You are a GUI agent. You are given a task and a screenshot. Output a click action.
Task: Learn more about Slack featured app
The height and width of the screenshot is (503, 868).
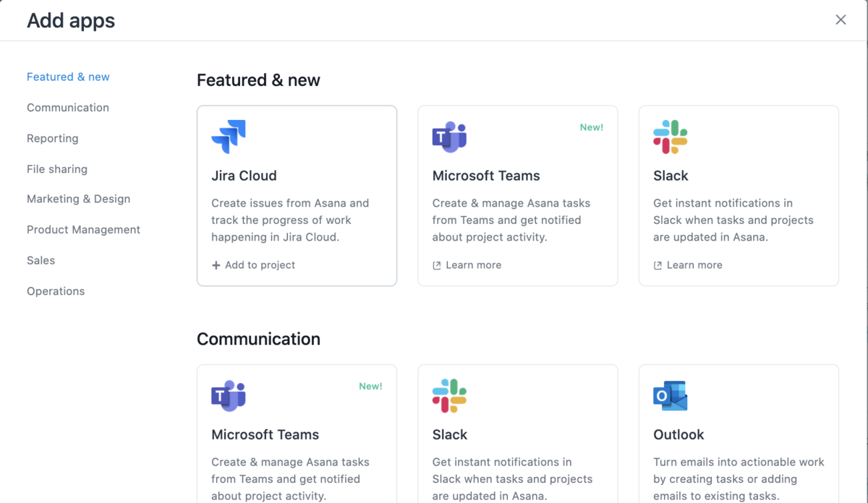(688, 265)
